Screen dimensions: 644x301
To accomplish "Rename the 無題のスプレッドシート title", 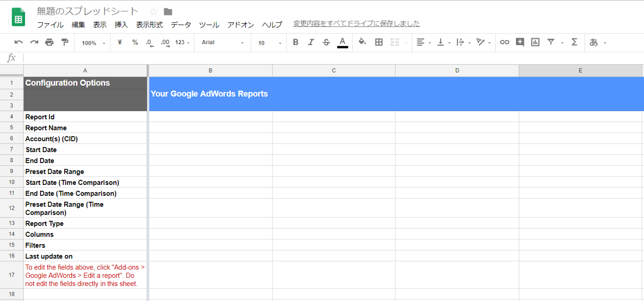I will pos(88,11).
